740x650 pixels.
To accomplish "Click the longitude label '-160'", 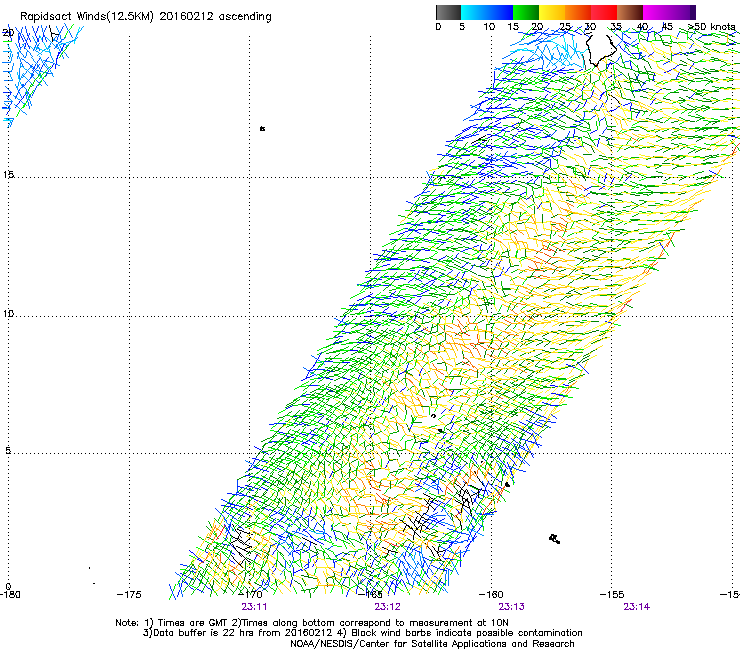I will (491, 594).
